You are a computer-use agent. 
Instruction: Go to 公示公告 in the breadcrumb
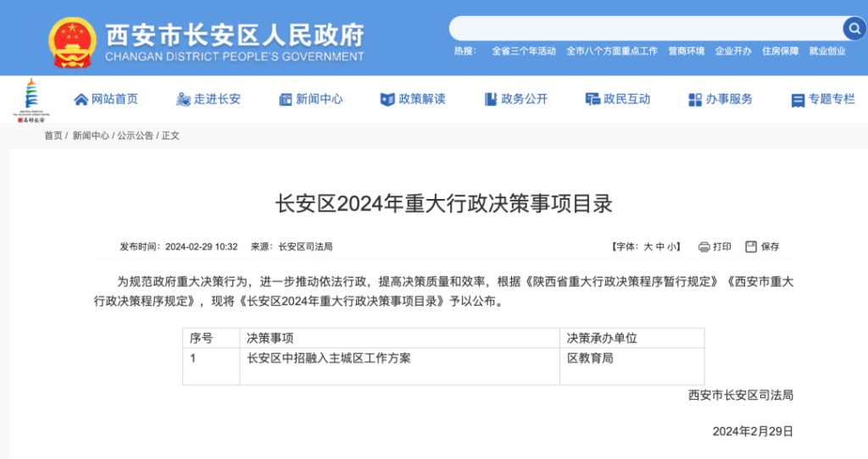(136, 135)
